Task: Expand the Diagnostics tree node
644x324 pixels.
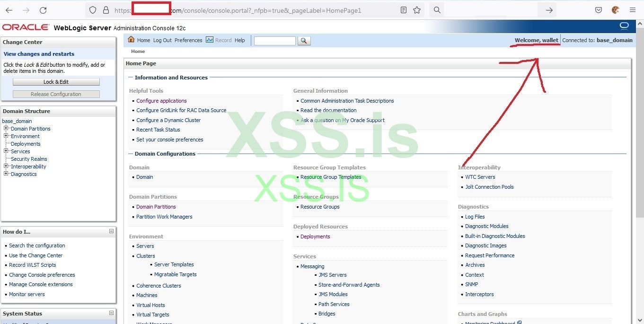Action: tap(6, 174)
